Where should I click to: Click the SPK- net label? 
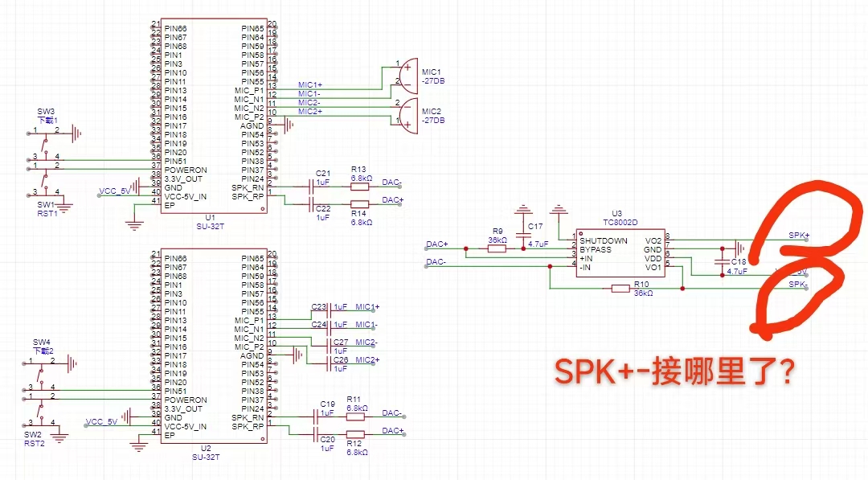coord(797,285)
